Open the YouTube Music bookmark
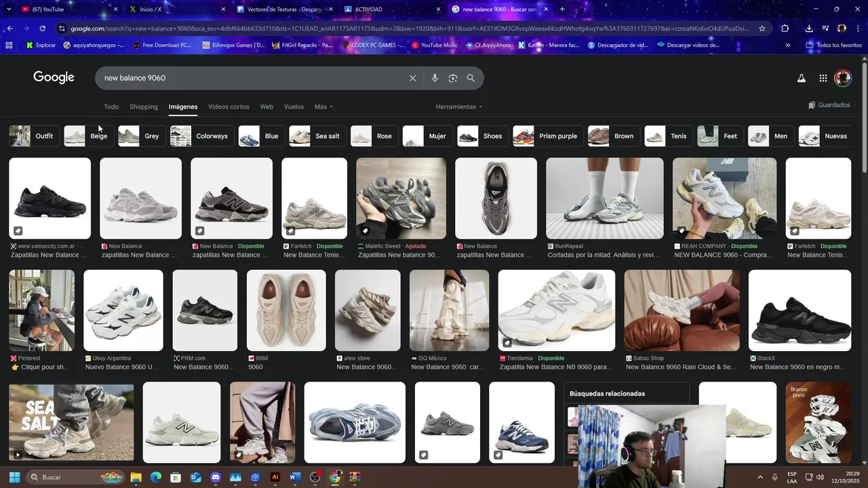The height and width of the screenshot is (488, 868). [x=435, y=45]
